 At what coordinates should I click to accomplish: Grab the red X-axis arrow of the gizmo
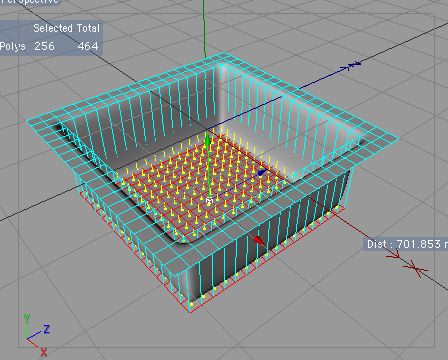point(259,241)
